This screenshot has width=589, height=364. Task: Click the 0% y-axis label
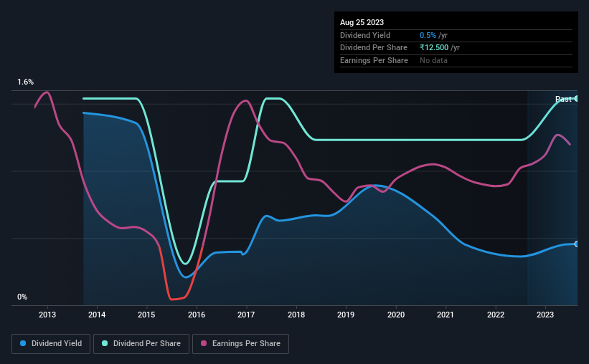22,297
